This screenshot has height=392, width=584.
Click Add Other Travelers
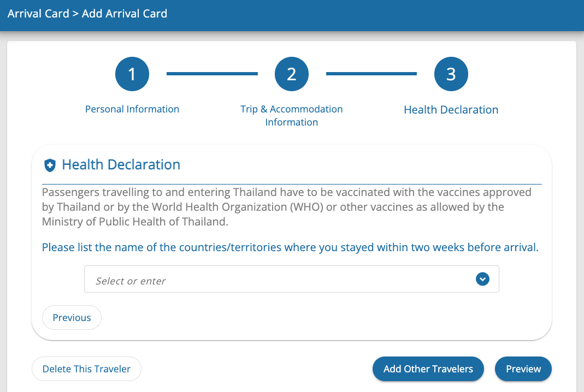[428, 369]
